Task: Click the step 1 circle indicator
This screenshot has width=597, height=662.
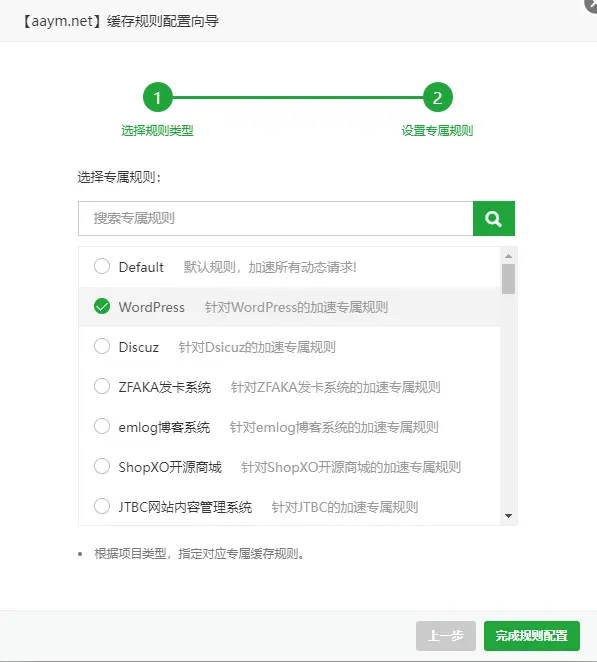Action: (x=157, y=97)
